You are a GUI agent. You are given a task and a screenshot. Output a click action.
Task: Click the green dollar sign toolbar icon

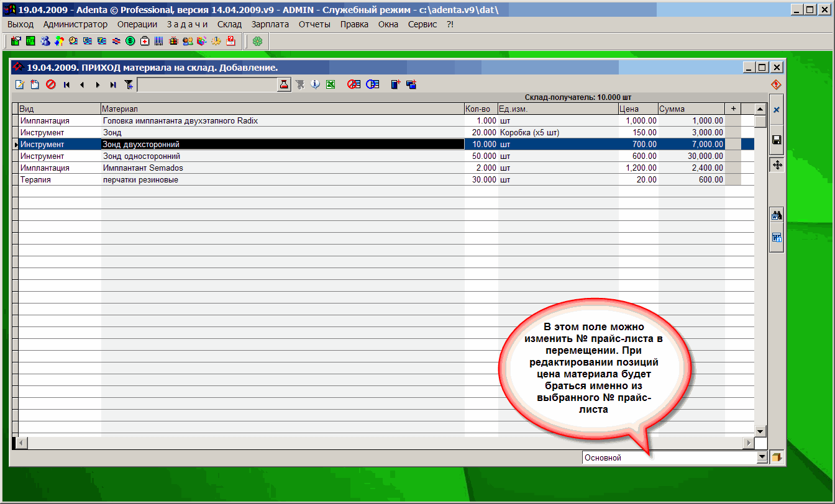point(130,42)
